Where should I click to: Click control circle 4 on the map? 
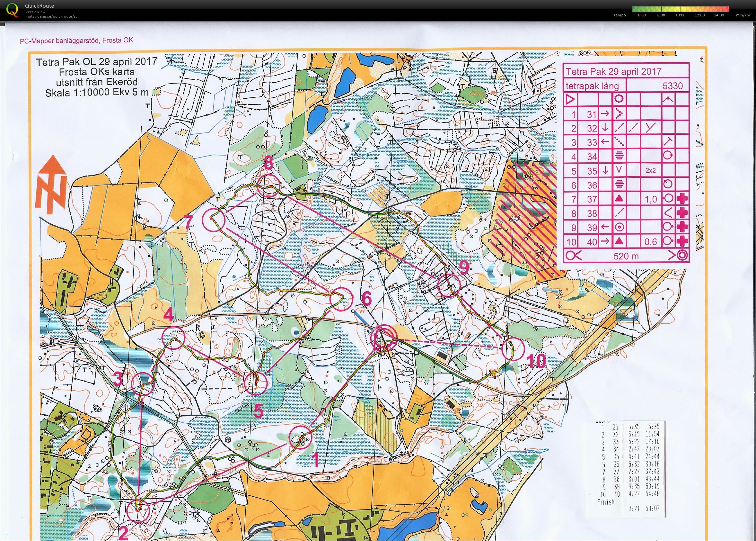pos(173,338)
